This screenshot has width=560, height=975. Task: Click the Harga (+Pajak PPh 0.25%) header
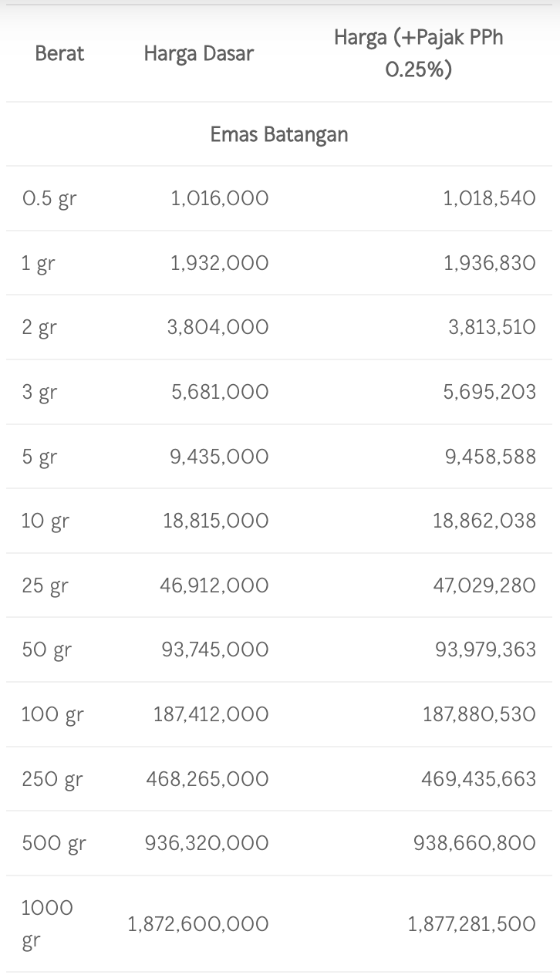coord(418,53)
